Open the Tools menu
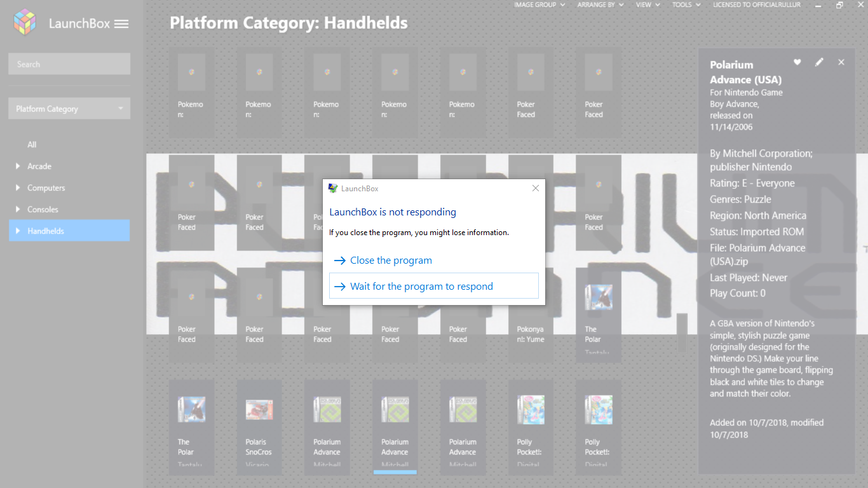868x488 pixels. point(686,5)
